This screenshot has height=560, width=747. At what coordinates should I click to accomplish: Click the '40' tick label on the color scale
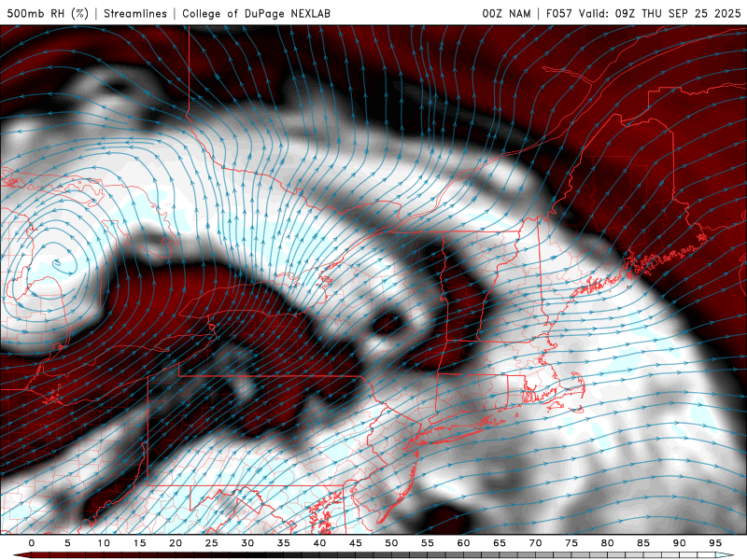point(319,543)
